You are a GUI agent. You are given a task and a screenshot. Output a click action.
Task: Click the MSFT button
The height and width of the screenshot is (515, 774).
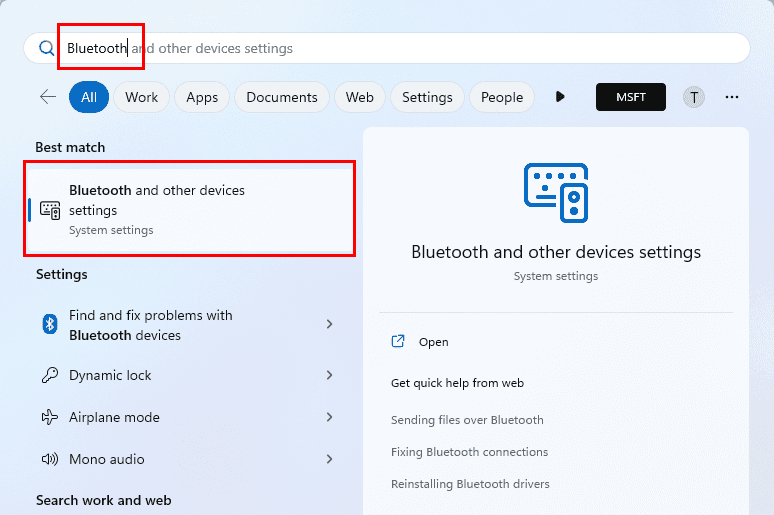pyautogui.click(x=631, y=97)
